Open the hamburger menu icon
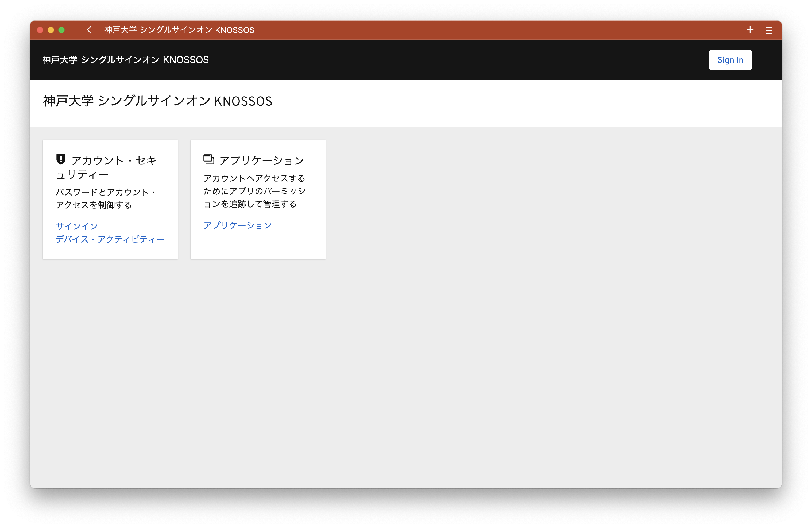The width and height of the screenshot is (812, 528). pos(769,30)
